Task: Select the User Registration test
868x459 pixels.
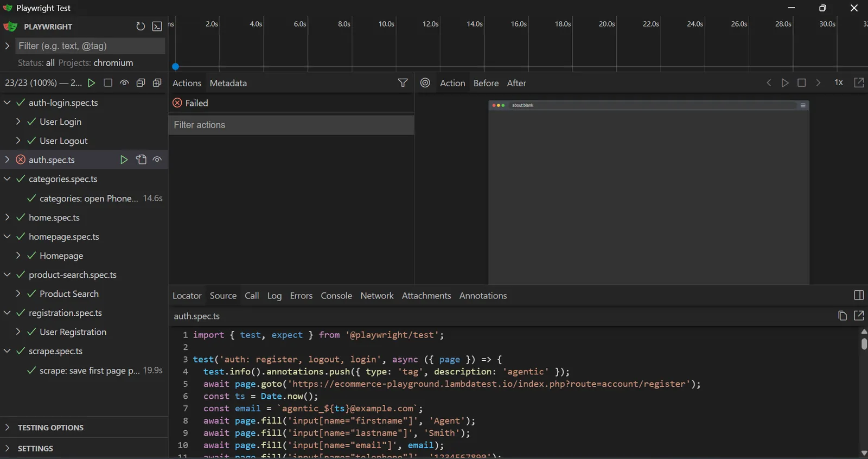Action: (73, 332)
